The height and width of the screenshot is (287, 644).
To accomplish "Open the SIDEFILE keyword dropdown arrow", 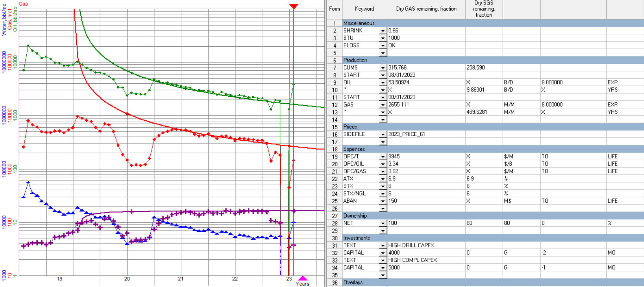I will click(383, 134).
